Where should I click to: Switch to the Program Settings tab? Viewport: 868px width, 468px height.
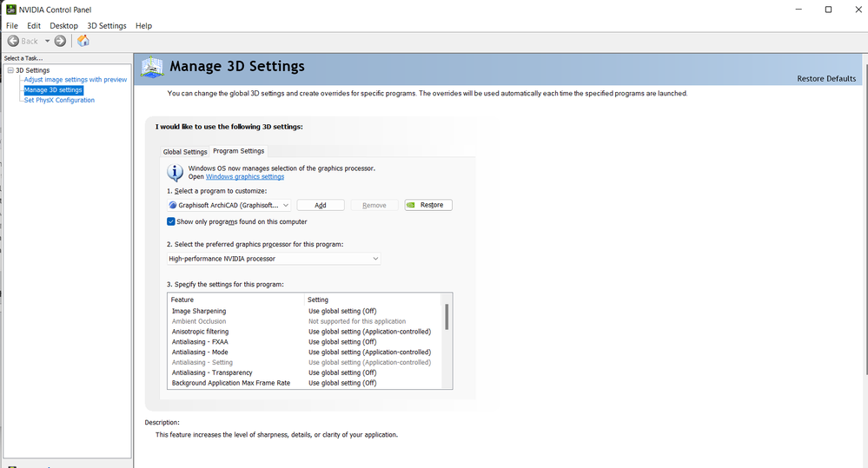coord(239,151)
